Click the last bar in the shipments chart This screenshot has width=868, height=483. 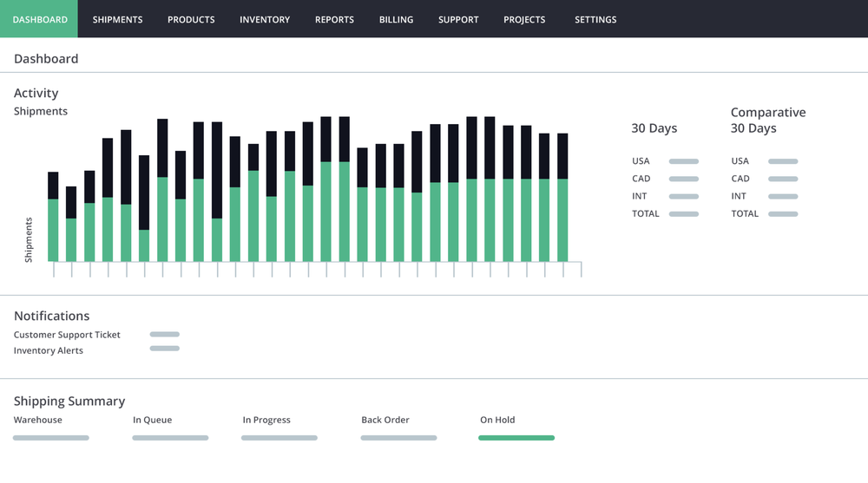point(562,198)
